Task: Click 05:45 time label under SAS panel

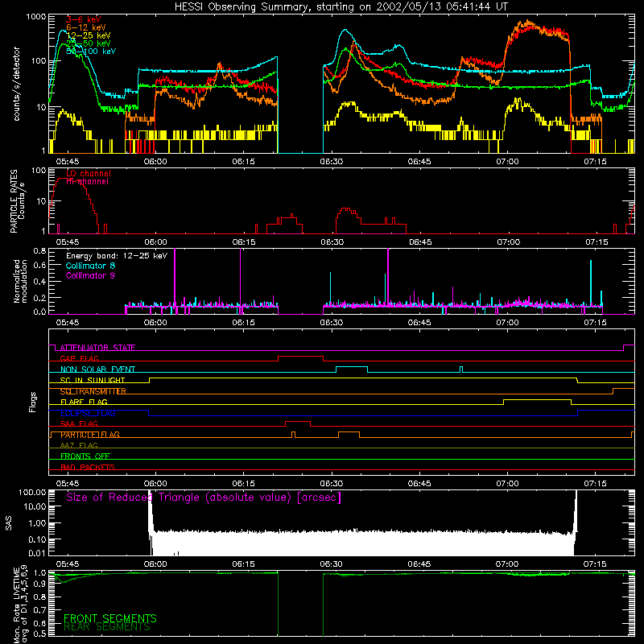Action: pyautogui.click(x=68, y=564)
